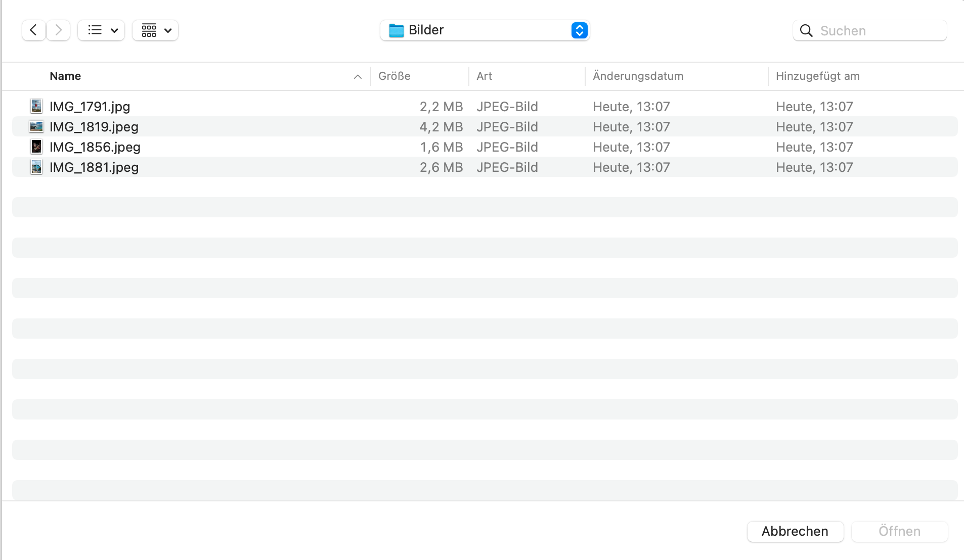Click the back navigation arrow

(33, 30)
